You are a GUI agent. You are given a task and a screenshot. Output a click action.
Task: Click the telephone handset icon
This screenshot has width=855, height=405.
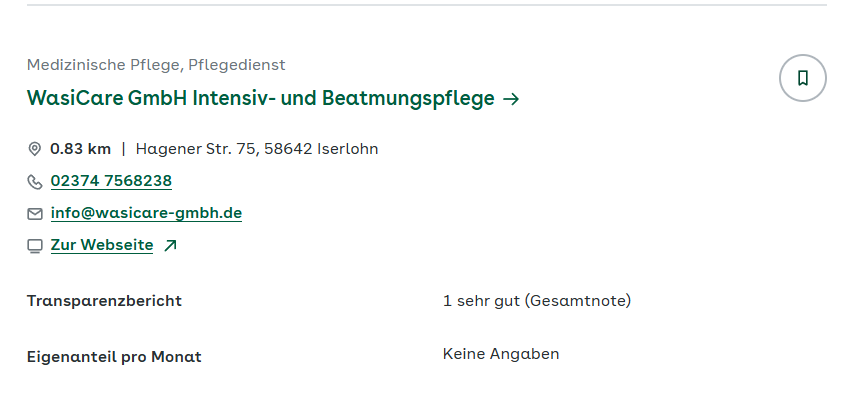tap(35, 181)
